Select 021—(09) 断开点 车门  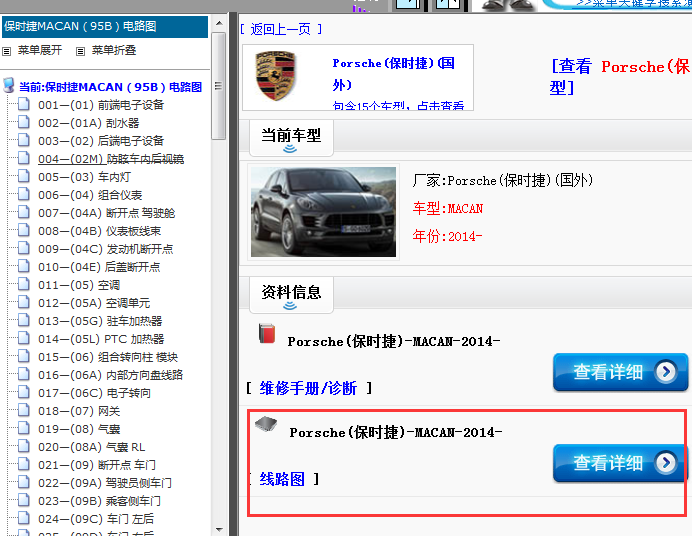[x=97, y=465]
